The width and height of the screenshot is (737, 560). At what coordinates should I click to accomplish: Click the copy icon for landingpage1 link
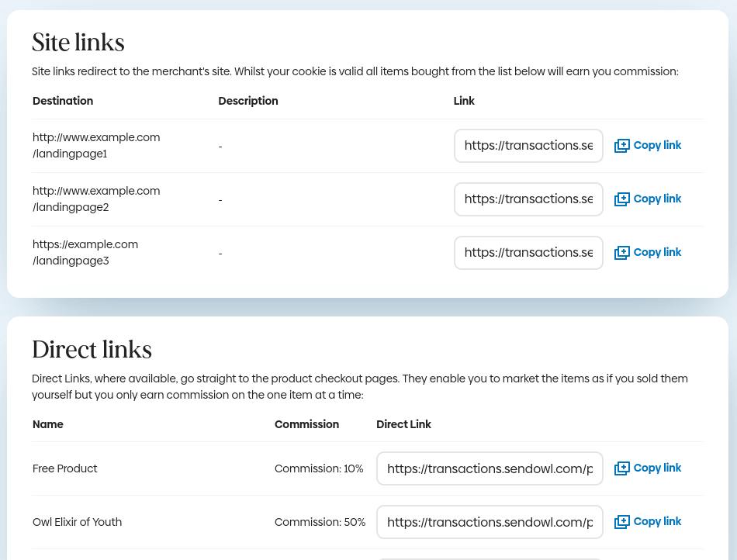[622, 146]
